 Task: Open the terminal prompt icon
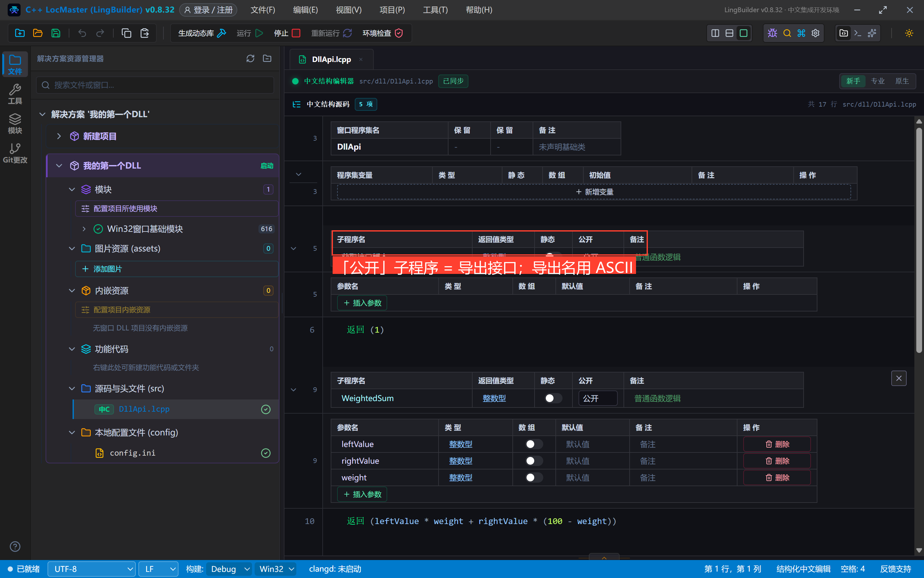click(x=858, y=33)
